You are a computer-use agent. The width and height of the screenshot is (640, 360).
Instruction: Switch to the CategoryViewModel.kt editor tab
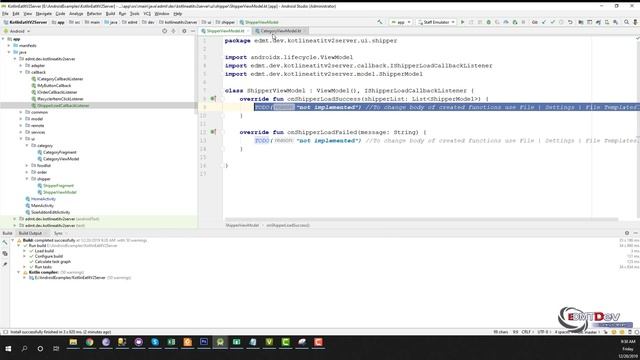click(281, 31)
